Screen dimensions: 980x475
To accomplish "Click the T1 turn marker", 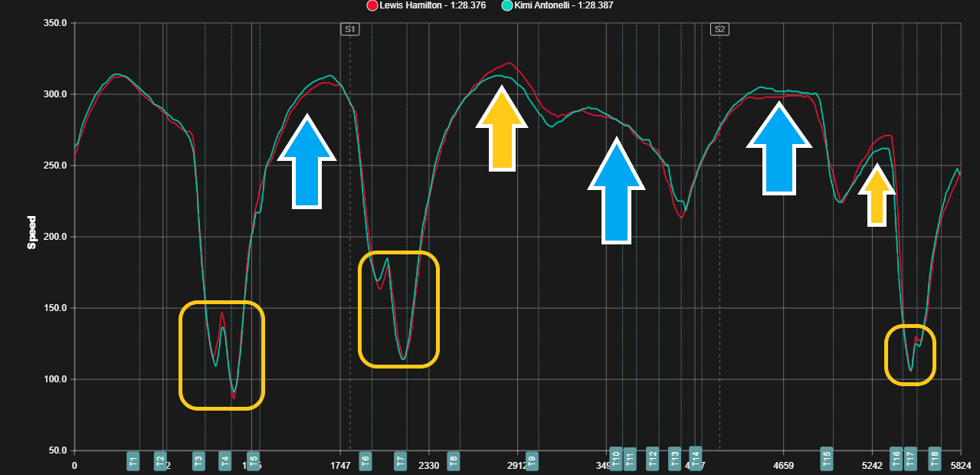I will 133,461.
